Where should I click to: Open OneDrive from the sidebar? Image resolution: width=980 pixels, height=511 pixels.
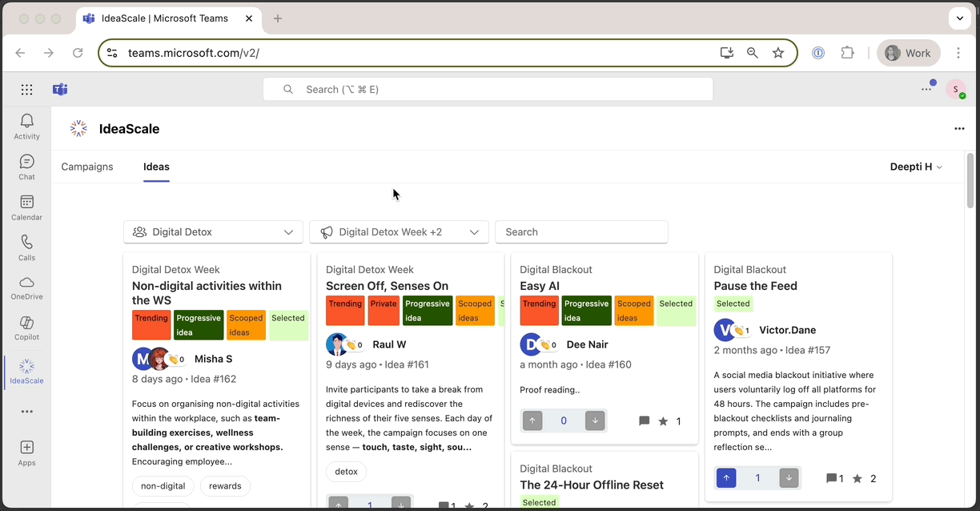pyautogui.click(x=26, y=287)
